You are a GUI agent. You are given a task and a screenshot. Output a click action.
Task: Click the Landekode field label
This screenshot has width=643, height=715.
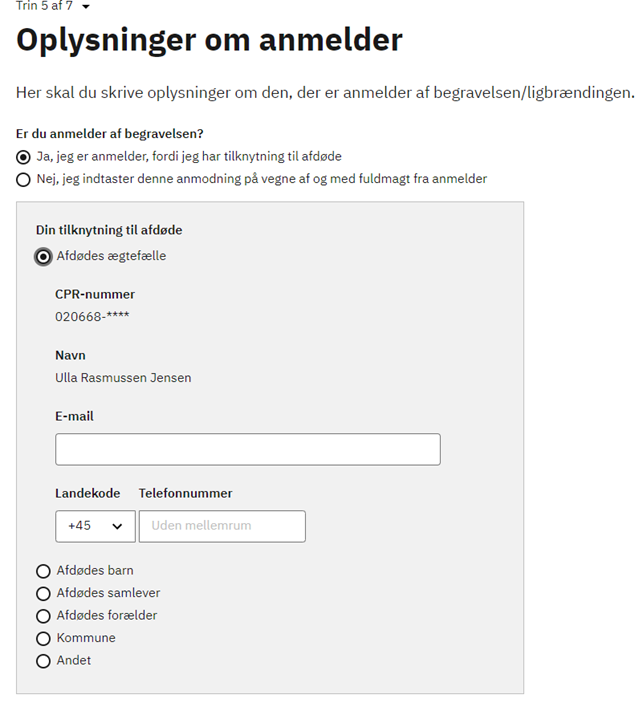click(x=88, y=493)
